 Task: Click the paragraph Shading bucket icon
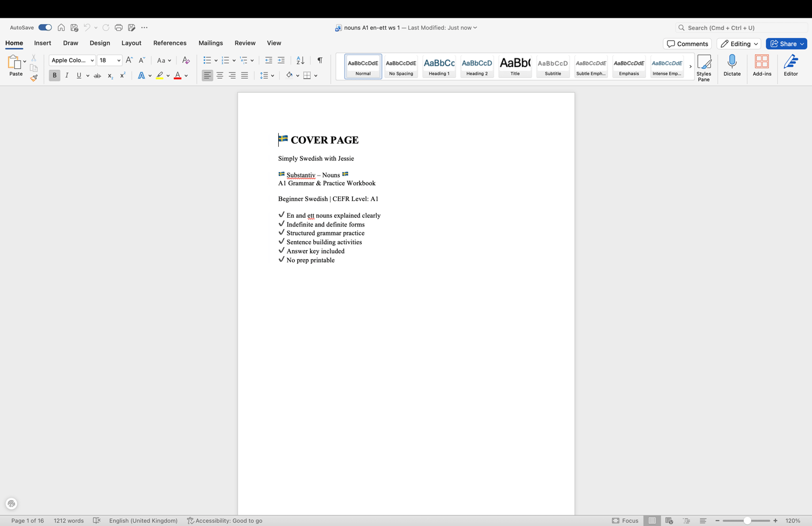[x=289, y=75]
